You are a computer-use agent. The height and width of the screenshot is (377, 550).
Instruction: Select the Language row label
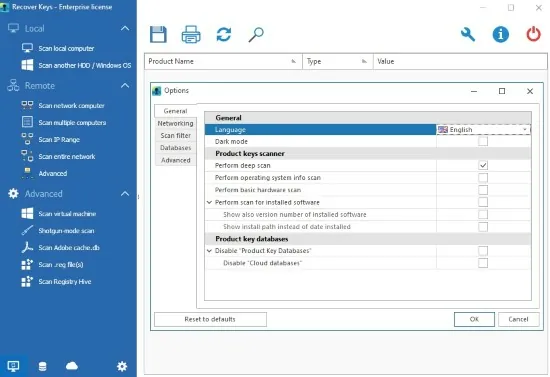(230, 129)
